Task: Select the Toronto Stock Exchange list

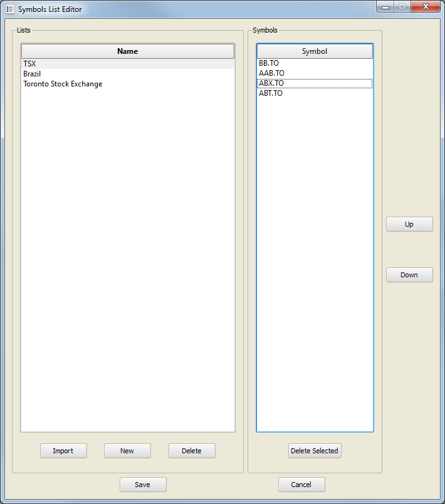Action: (x=63, y=84)
